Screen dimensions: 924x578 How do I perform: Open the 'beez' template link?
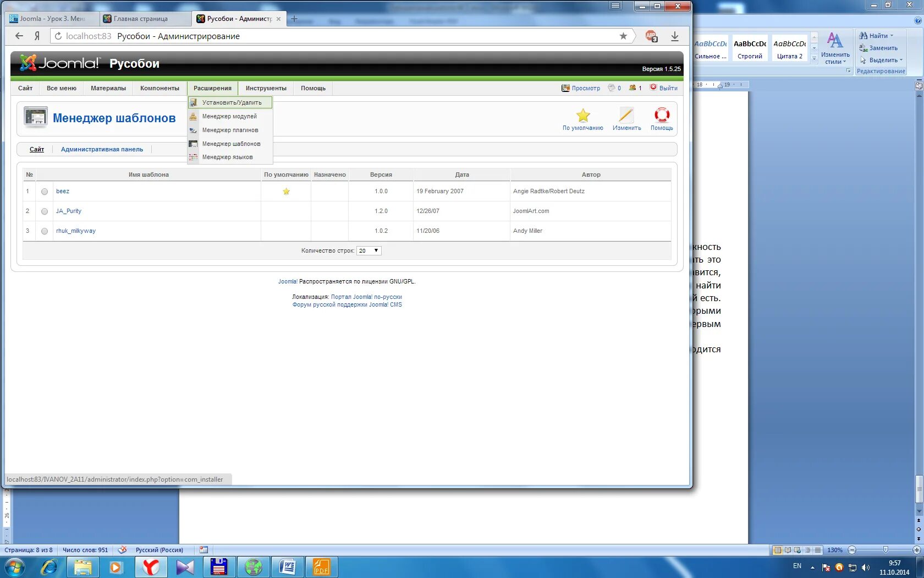pos(63,192)
